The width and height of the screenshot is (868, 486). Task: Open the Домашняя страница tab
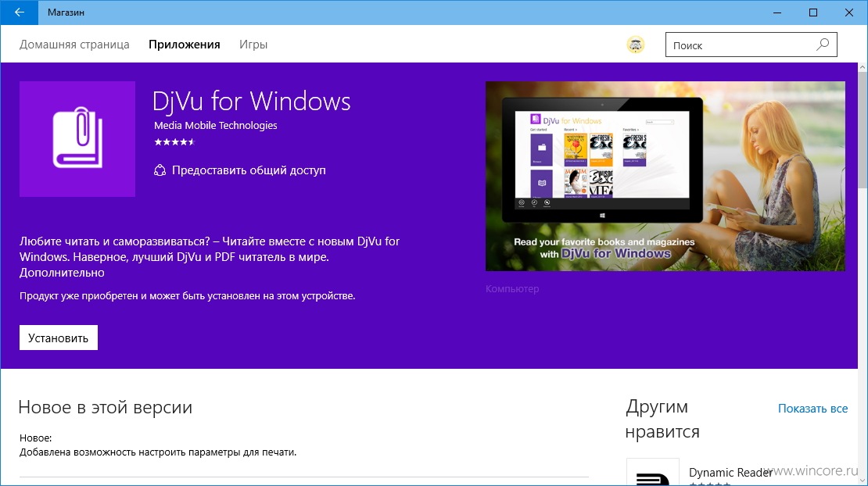pos(74,45)
